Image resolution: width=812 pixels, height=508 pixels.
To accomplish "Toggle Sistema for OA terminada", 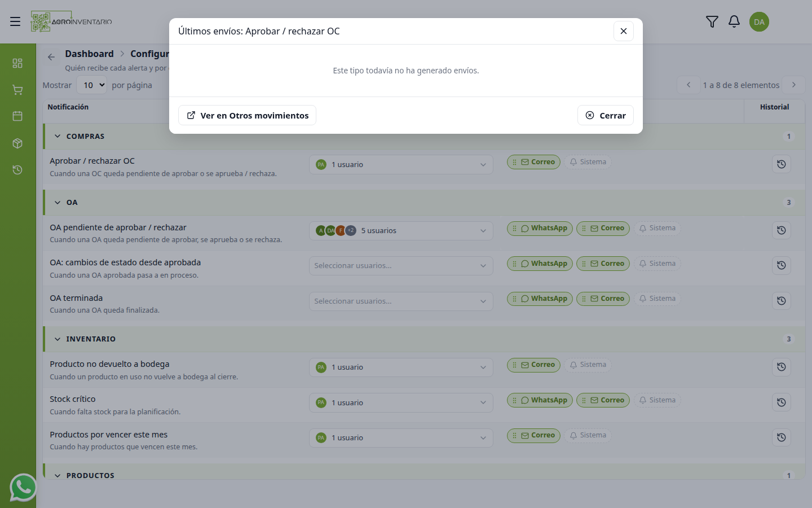I will tap(657, 299).
